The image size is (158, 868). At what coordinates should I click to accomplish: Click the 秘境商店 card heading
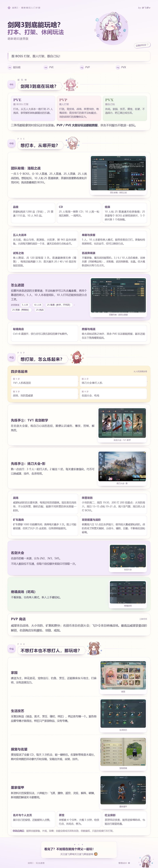pyautogui.click(x=18, y=329)
